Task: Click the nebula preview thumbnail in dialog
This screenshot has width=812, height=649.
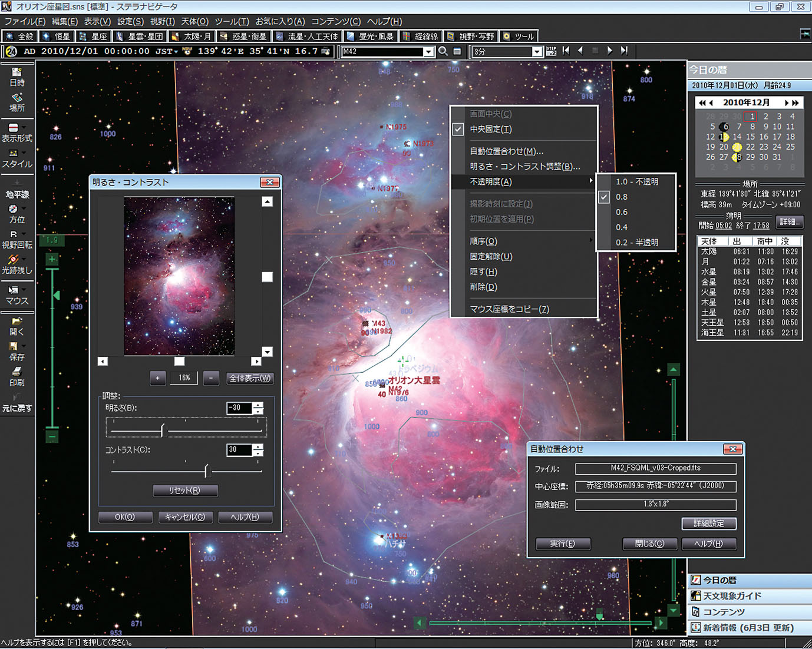Action: coord(179,276)
